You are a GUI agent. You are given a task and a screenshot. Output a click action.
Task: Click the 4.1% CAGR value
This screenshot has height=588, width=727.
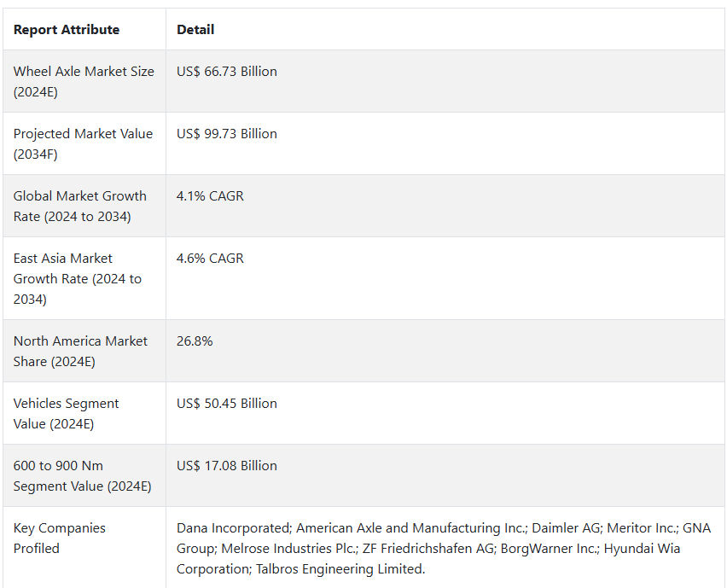tap(210, 195)
